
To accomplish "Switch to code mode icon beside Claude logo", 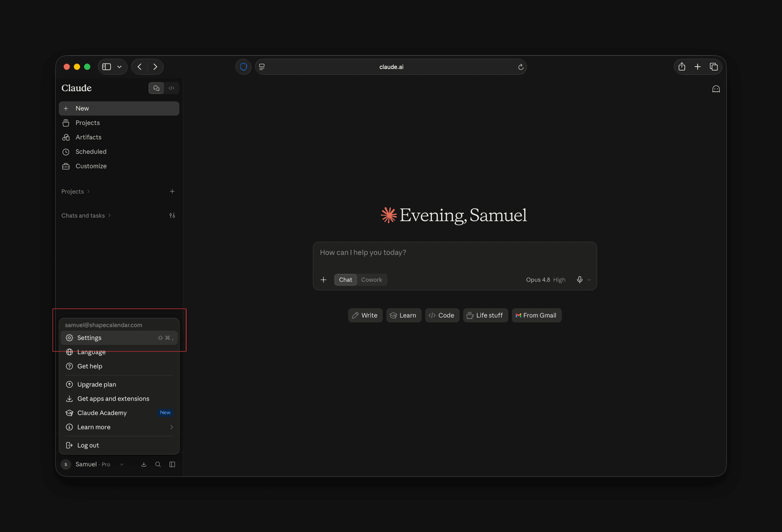I will click(x=172, y=88).
